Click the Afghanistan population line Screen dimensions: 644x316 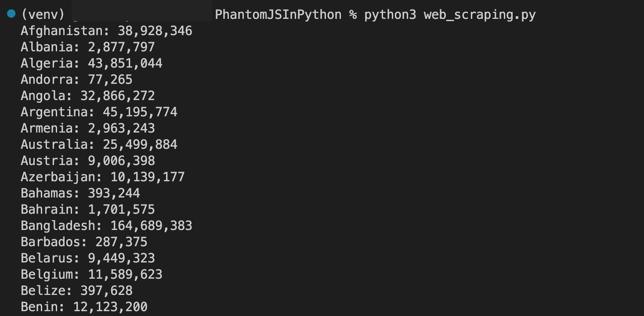[106, 31]
